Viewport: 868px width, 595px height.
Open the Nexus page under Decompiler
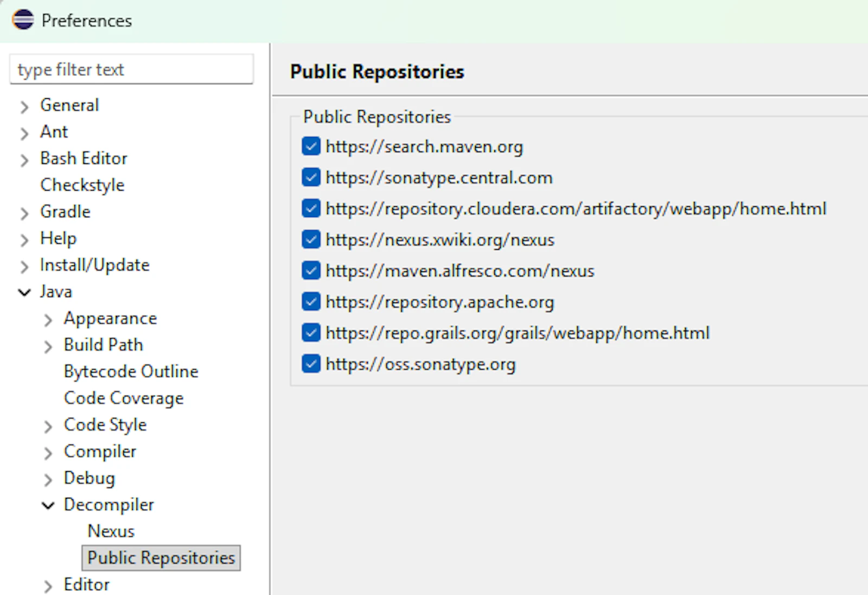click(x=111, y=530)
